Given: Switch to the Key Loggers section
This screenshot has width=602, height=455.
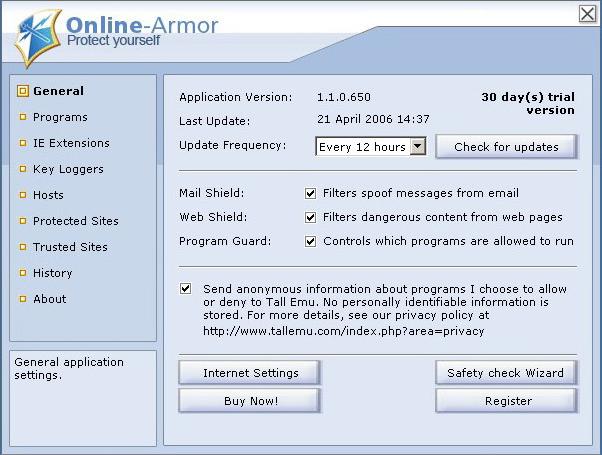Looking at the screenshot, I should click(68, 169).
